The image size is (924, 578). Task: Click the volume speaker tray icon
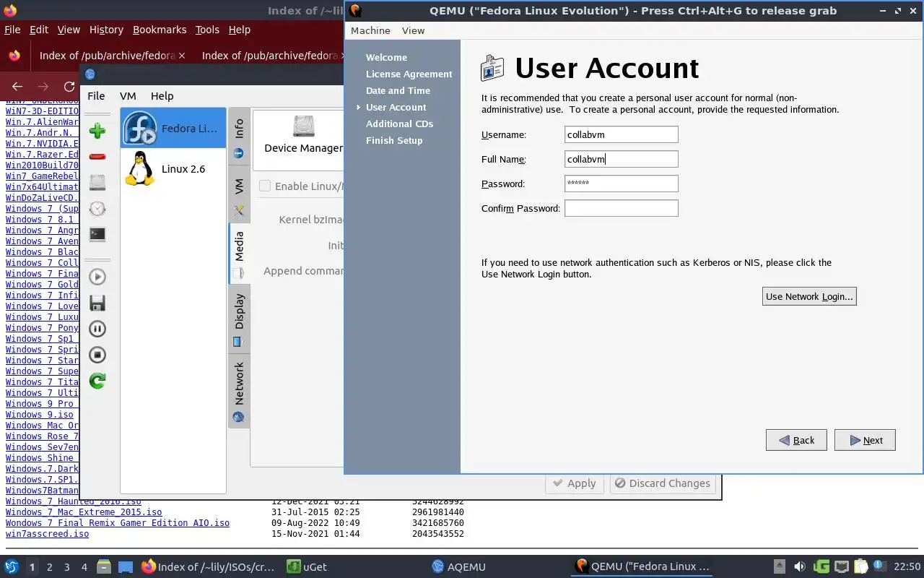(800, 566)
